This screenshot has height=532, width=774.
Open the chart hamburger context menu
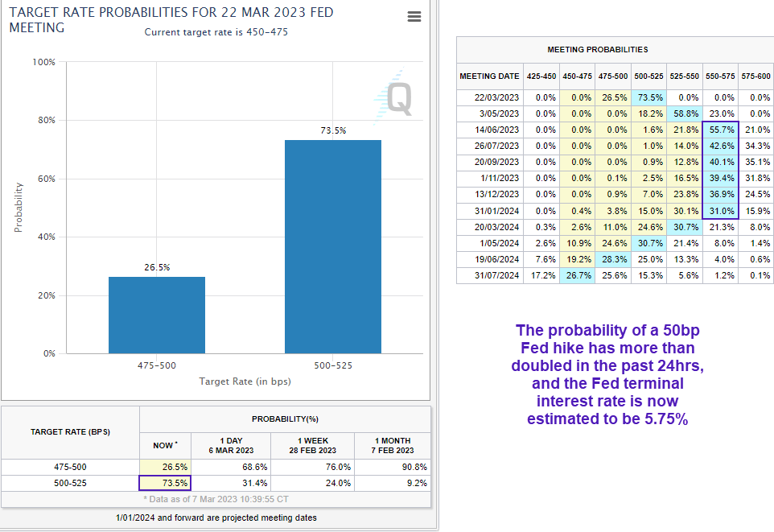click(x=414, y=17)
